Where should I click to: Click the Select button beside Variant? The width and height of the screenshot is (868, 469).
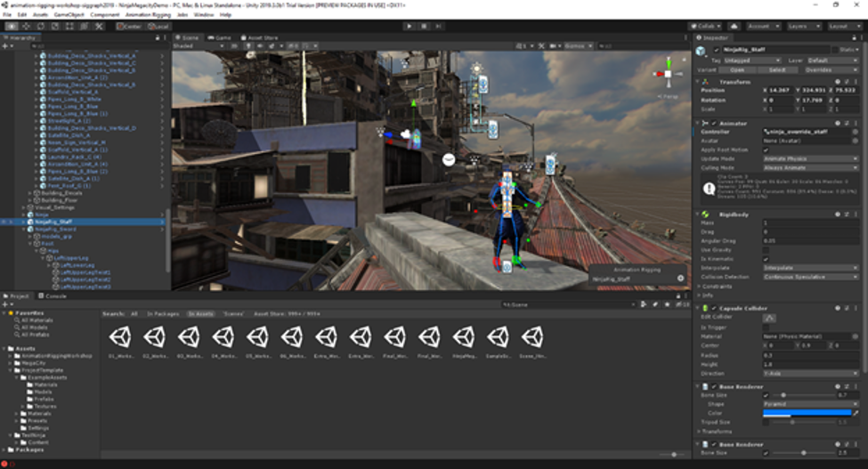(777, 69)
